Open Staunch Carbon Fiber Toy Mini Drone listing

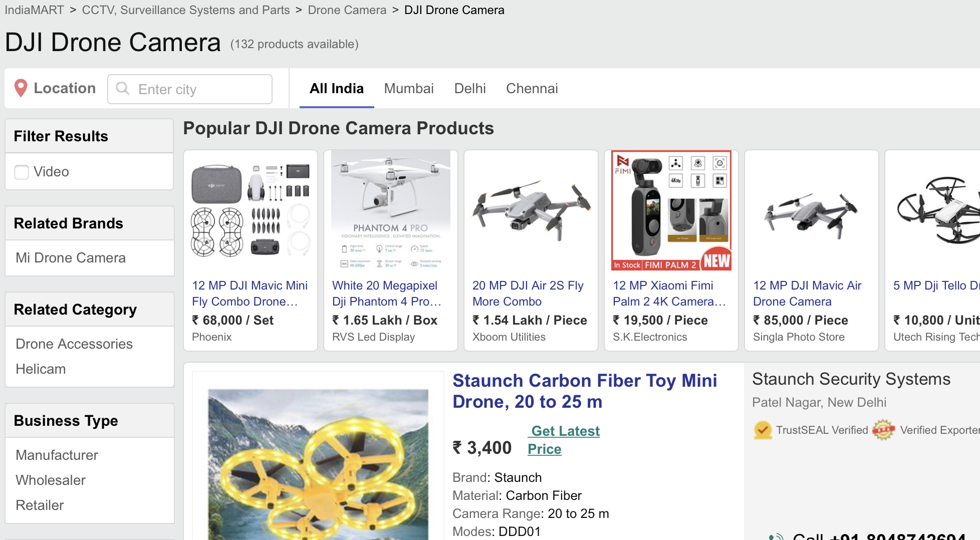[x=585, y=391]
